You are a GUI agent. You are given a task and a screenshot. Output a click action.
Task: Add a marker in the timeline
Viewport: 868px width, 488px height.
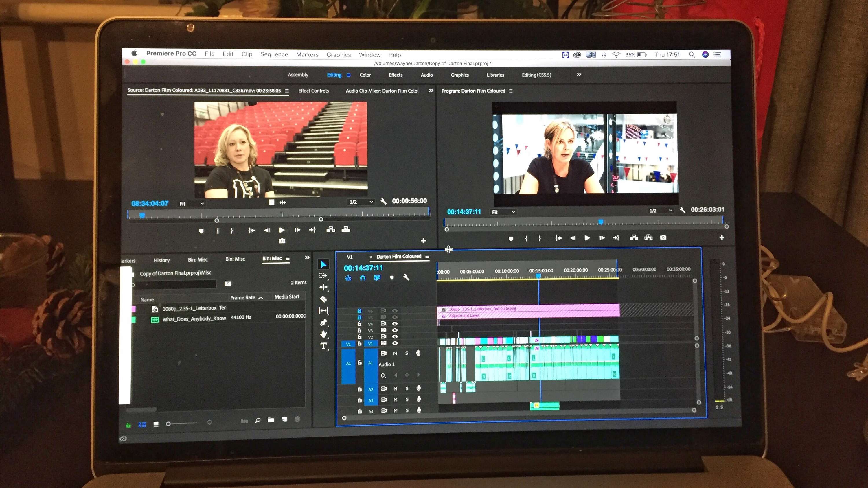click(391, 278)
